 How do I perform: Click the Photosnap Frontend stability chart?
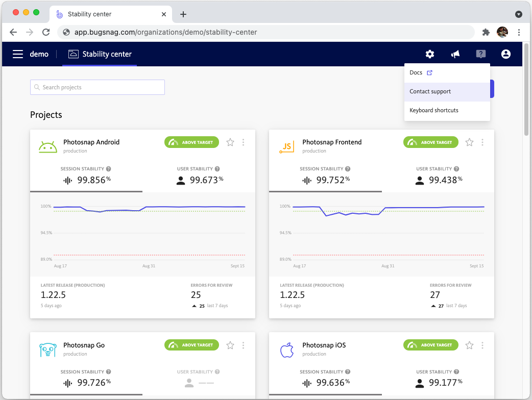(382, 235)
